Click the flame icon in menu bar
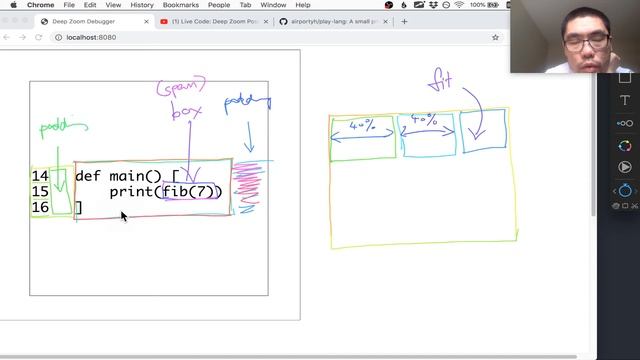Screen dimensions: 640x360 pyautogui.click(x=404, y=5)
